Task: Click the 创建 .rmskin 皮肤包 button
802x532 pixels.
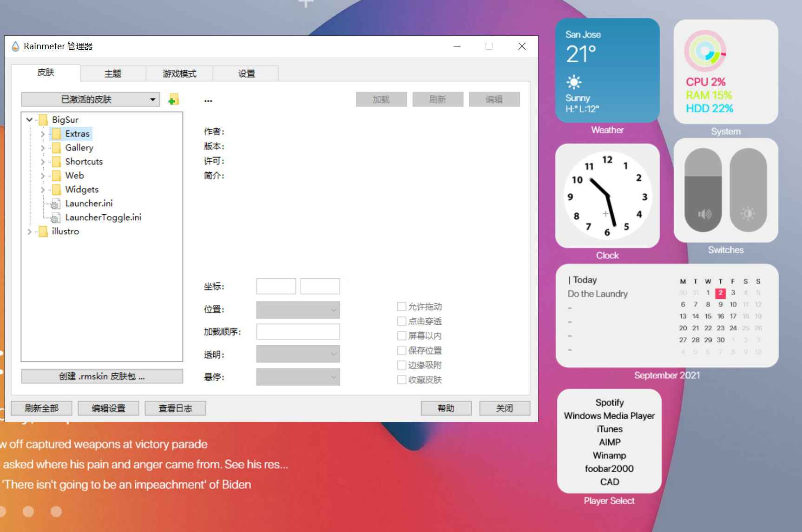Action: click(x=102, y=376)
